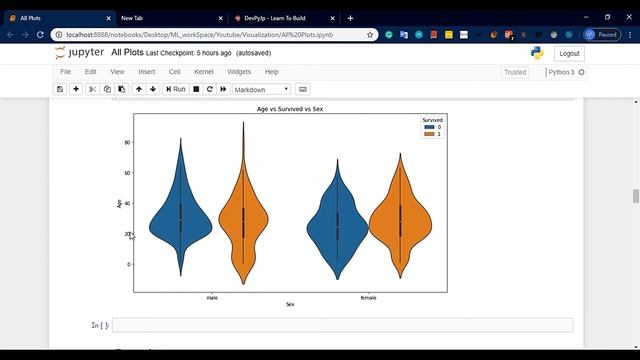Save notebook with the floppy disk icon
The width and height of the screenshot is (640, 360).
click(x=60, y=89)
